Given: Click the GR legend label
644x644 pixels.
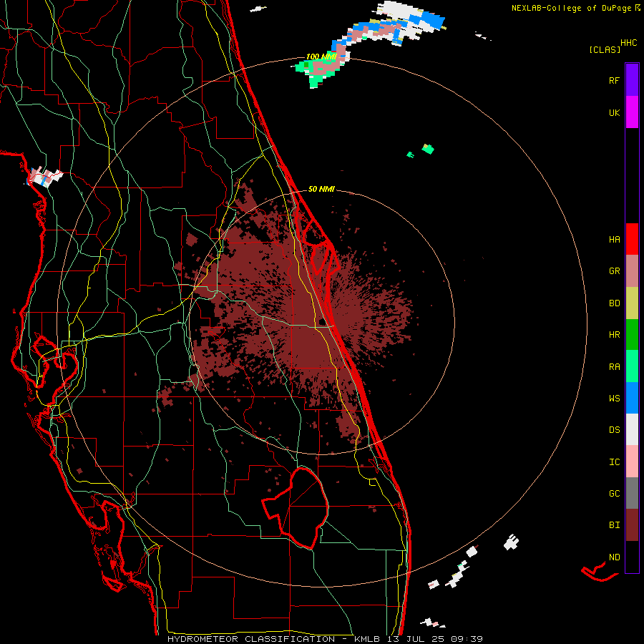Looking at the screenshot, I should pyautogui.click(x=614, y=271).
